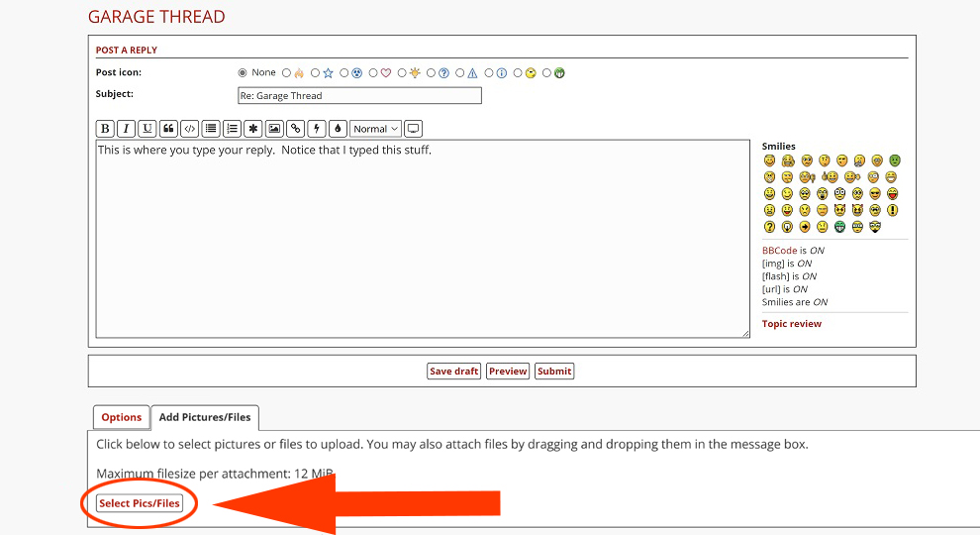Image resolution: width=980 pixels, height=535 pixels.
Task: Toggle bold formatting in the editor toolbar
Action: 105,129
